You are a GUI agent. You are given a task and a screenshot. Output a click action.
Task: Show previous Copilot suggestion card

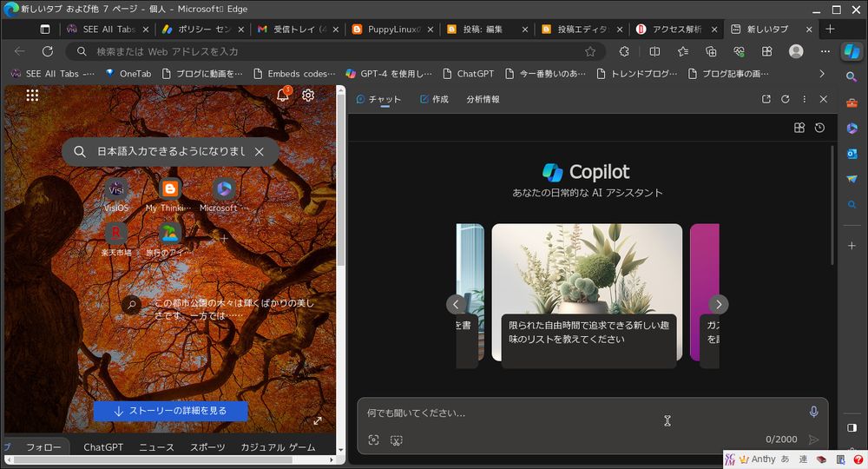456,304
